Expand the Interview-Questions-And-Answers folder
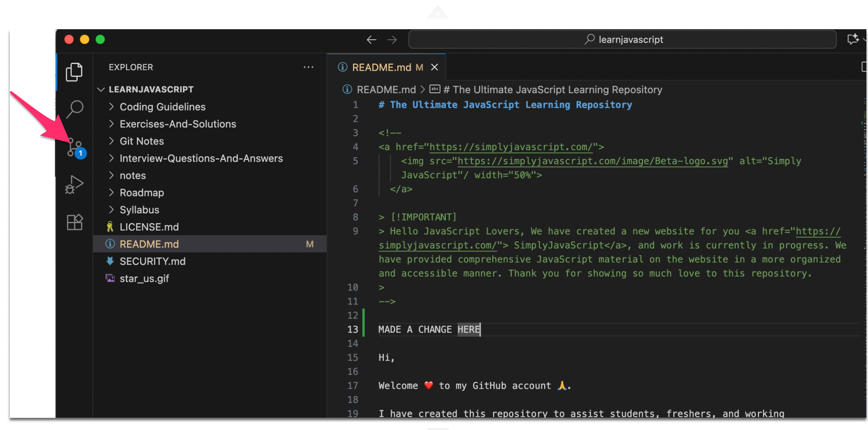The image size is (868, 430). 111,158
